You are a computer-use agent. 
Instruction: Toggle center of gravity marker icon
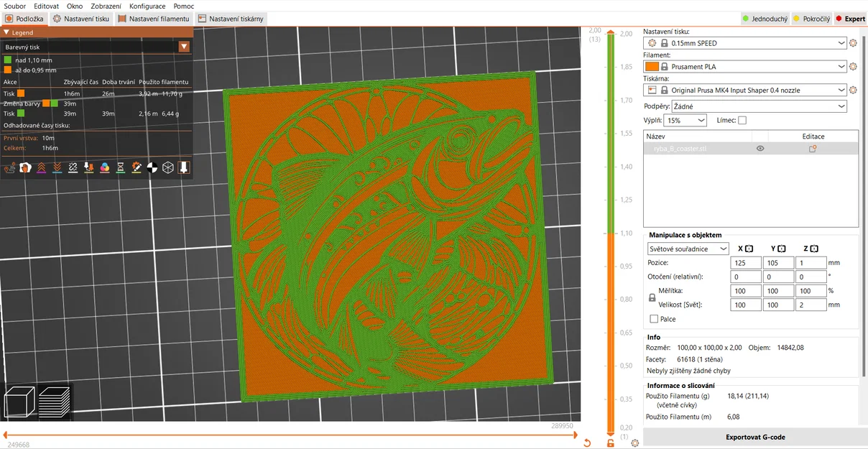click(x=152, y=167)
